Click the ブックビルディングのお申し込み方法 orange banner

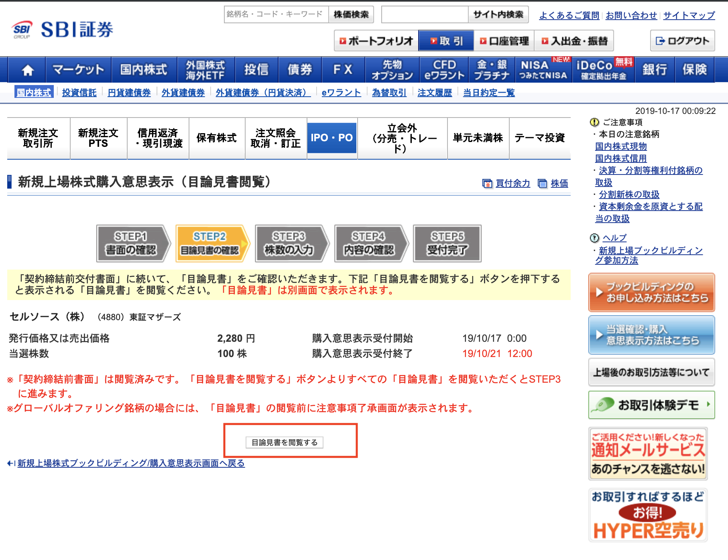652,292
